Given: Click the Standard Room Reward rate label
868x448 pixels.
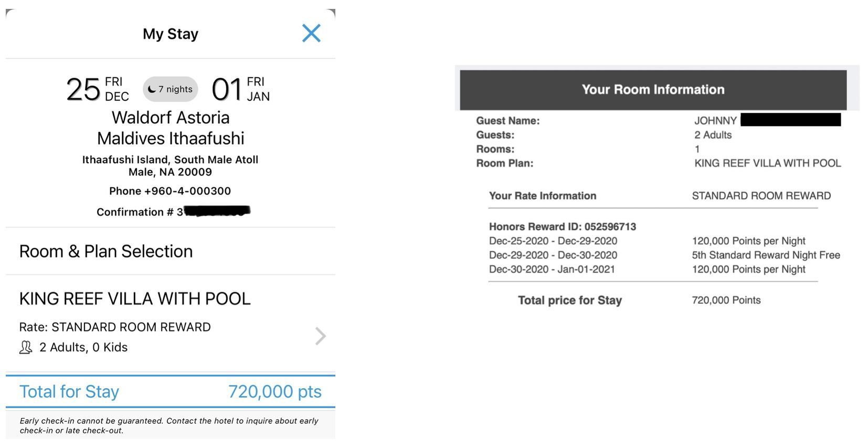Looking at the screenshot, I should [x=761, y=196].
